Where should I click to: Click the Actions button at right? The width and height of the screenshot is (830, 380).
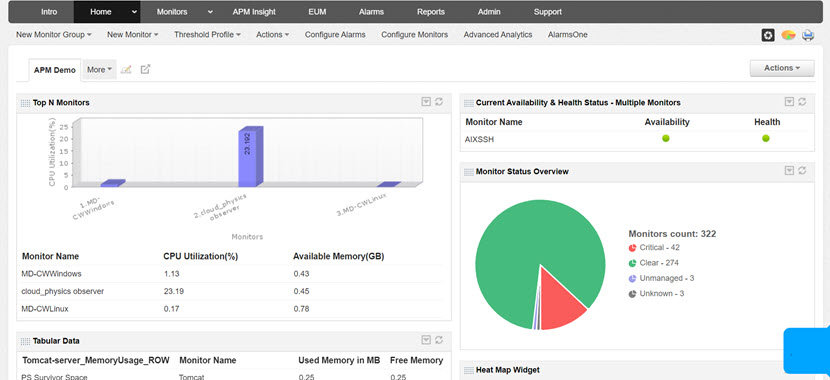click(x=782, y=68)
